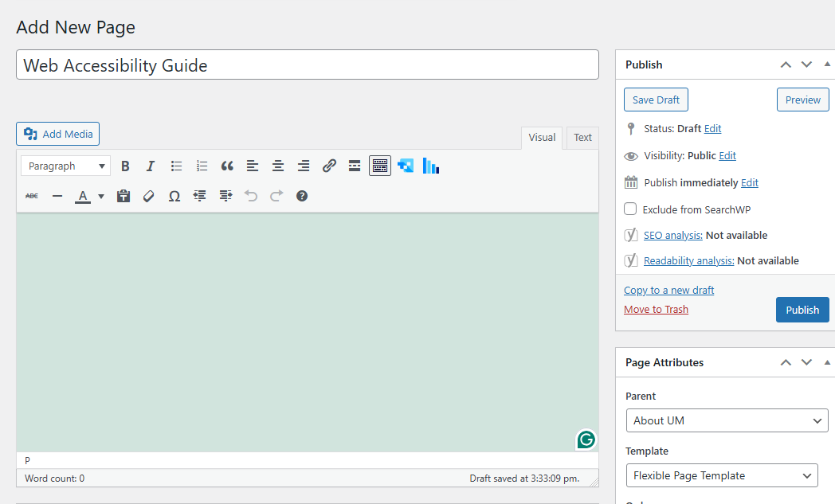Apply the current text color
The width and height of the screenshot is (835, 504).
83,196
